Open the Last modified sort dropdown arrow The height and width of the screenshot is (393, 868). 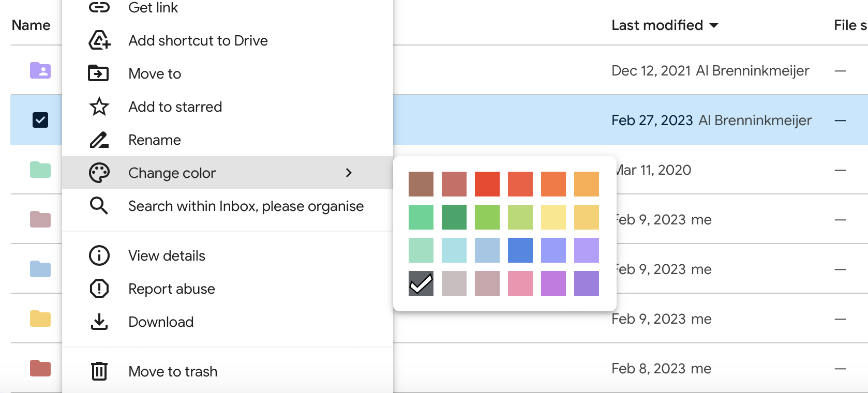(x=714, y=25)
